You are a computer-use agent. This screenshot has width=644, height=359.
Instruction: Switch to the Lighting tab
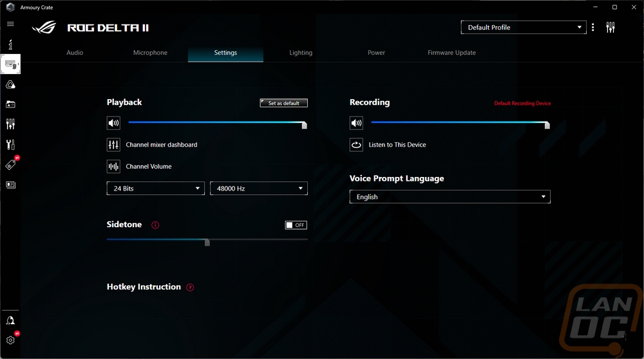pos(301,53)
